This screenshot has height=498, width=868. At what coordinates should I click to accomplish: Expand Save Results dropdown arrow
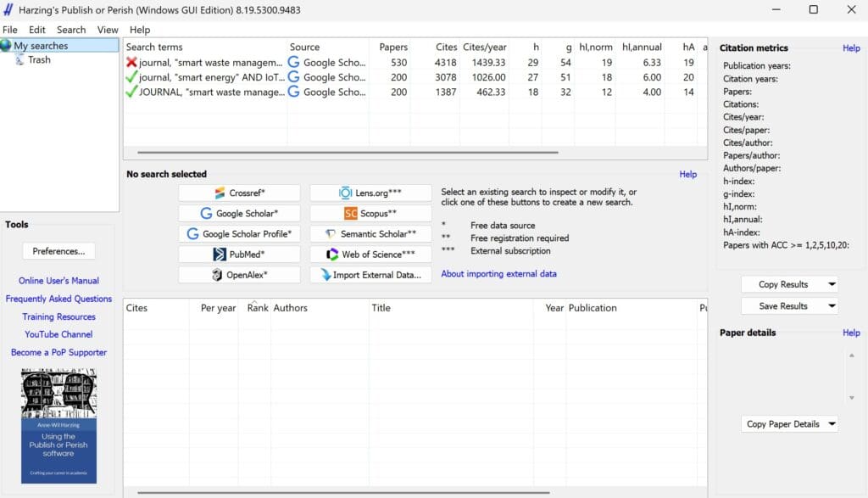(x=832, y=305)
